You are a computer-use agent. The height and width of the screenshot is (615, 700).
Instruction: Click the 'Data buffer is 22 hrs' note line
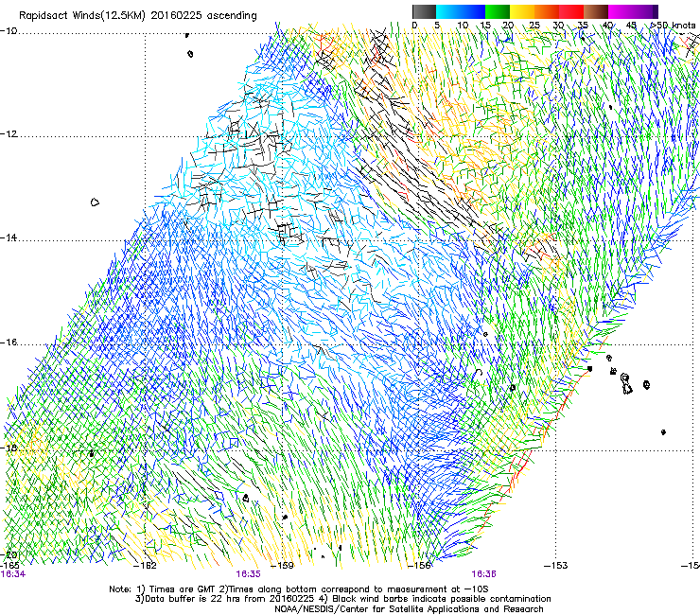pos(342,599)
